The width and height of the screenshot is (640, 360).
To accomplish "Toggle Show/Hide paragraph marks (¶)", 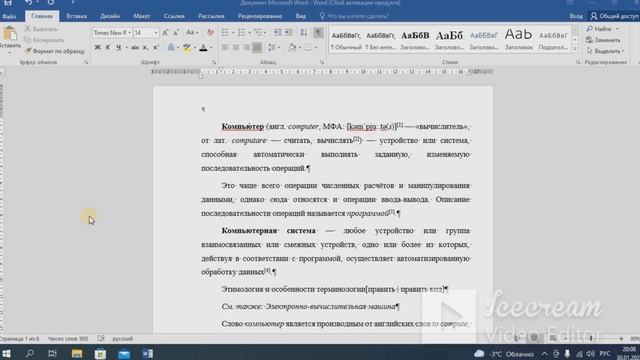I will coord(318,33).
